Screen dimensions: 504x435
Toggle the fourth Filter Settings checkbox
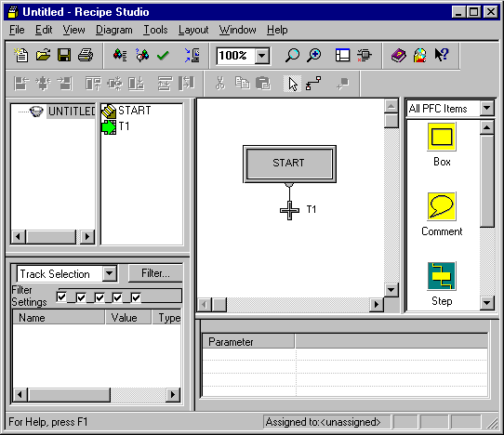point(117,297)
